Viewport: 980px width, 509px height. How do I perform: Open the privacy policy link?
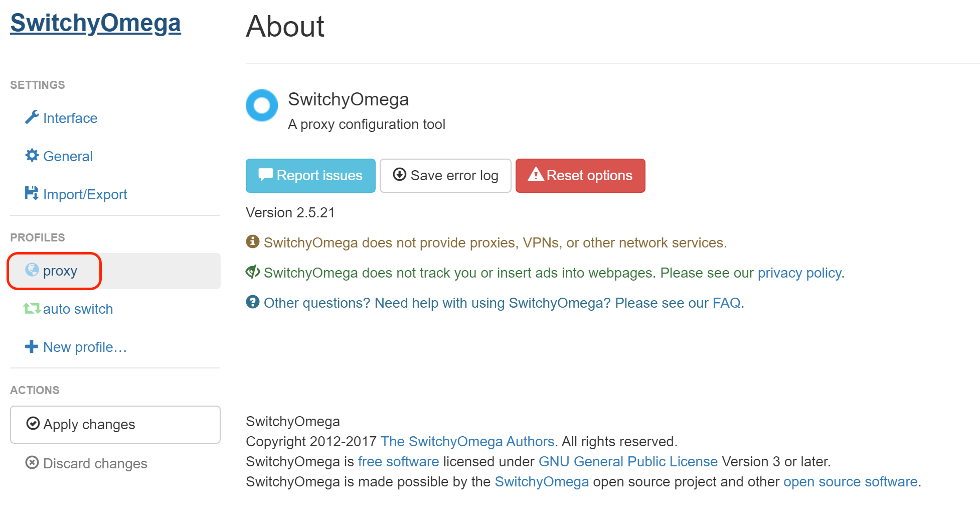click(x=799, y=273)
